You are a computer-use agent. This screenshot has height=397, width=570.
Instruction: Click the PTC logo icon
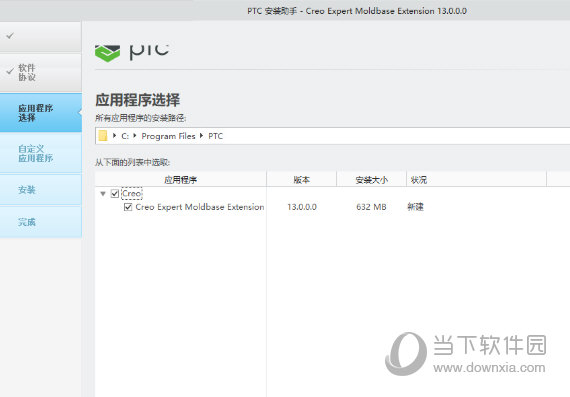tap(107, 53)
